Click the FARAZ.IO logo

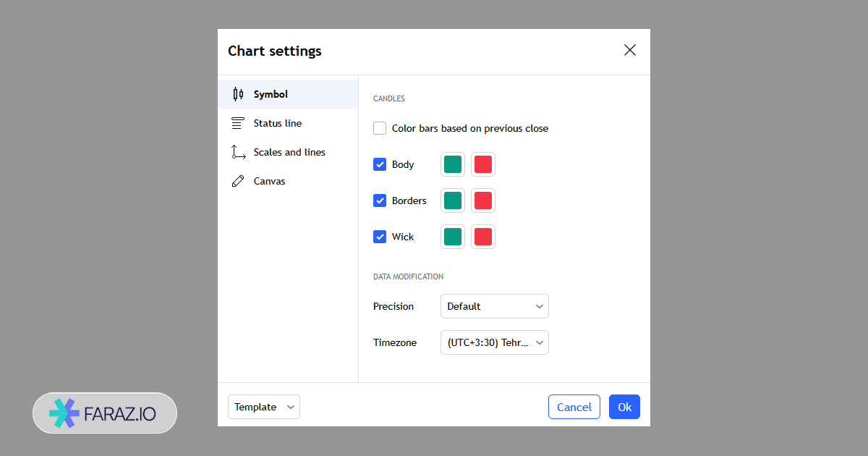(x=105, y=413)
